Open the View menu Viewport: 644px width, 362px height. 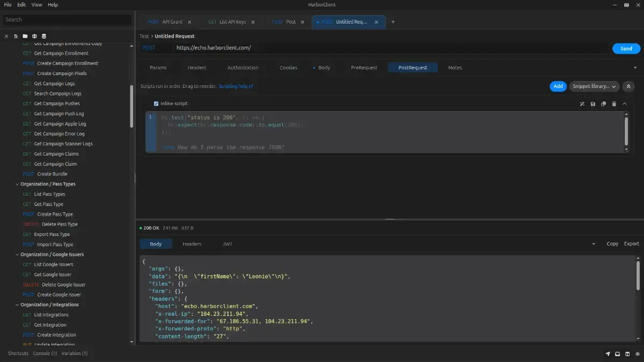pyautogui.click(x=36, y=4)
